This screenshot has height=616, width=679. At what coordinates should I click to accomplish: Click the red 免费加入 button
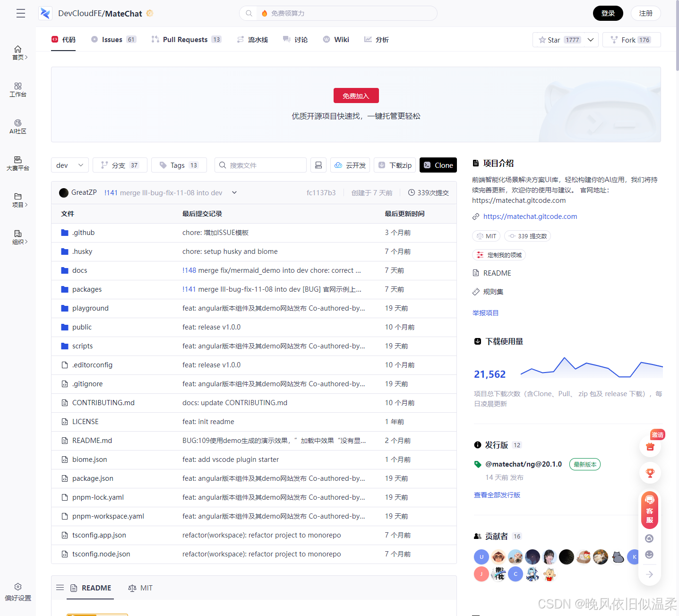[x=356, y=95]
